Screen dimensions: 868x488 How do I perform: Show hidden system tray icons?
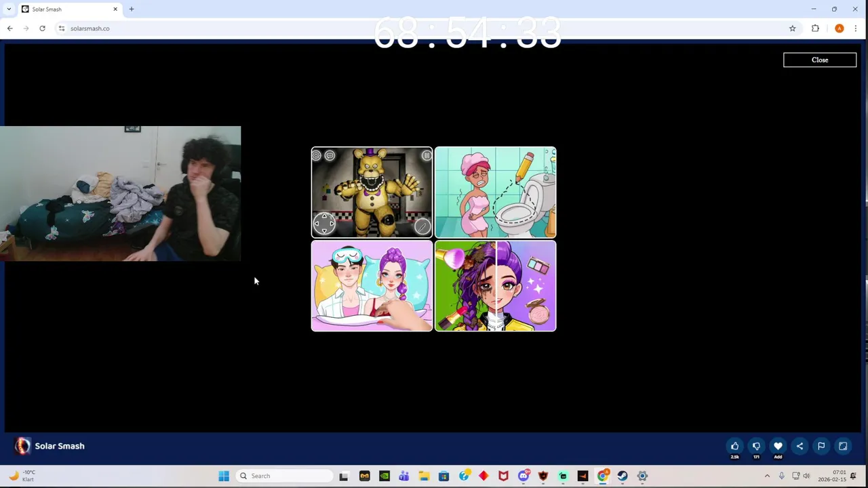pyautogui.click(x=767, y=476)
